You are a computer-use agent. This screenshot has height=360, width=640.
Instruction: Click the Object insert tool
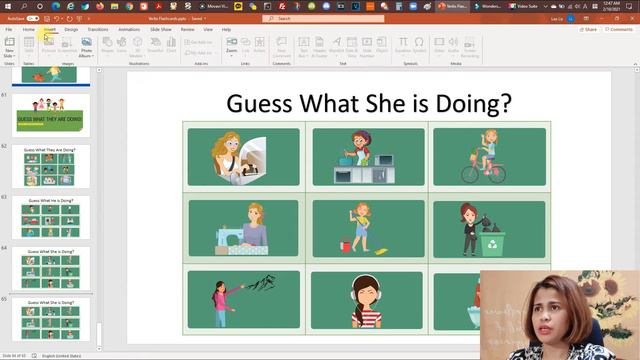382,45
